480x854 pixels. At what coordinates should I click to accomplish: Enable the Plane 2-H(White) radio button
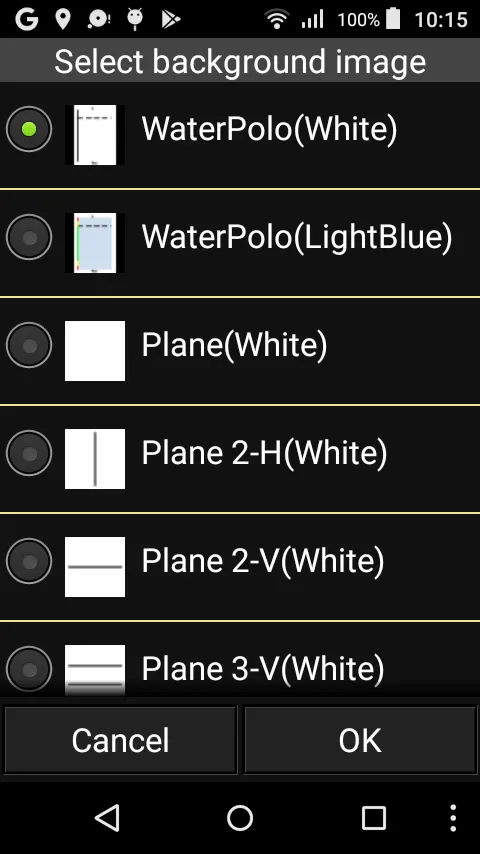click(29, 453)
